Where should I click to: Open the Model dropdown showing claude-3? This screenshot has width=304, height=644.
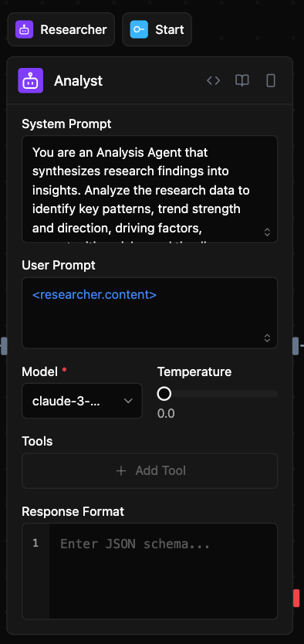tap(82, 401)
